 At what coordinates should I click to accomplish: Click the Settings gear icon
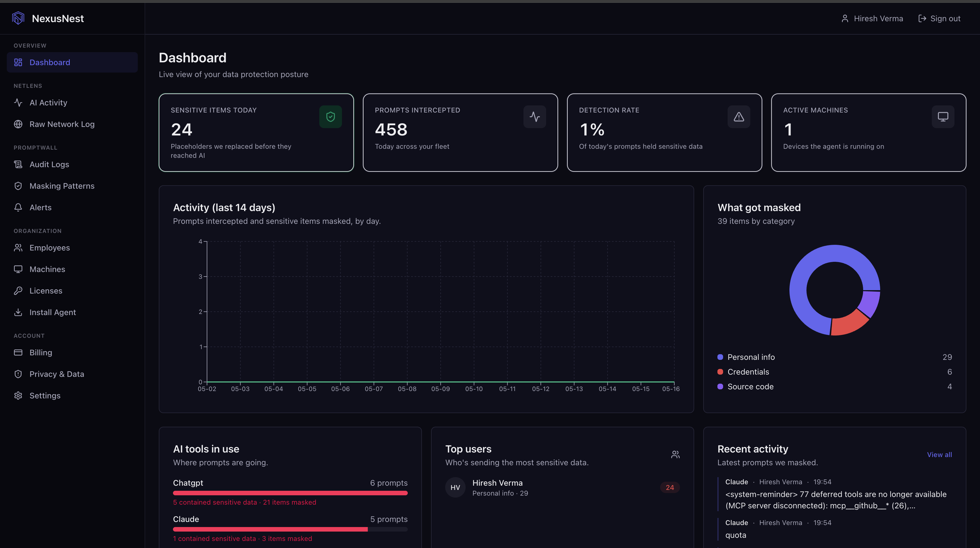tap(18, 396)
